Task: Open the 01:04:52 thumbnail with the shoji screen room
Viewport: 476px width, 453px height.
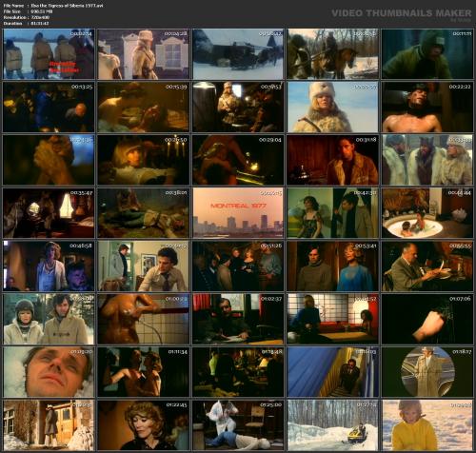Action: coord(332,319)
